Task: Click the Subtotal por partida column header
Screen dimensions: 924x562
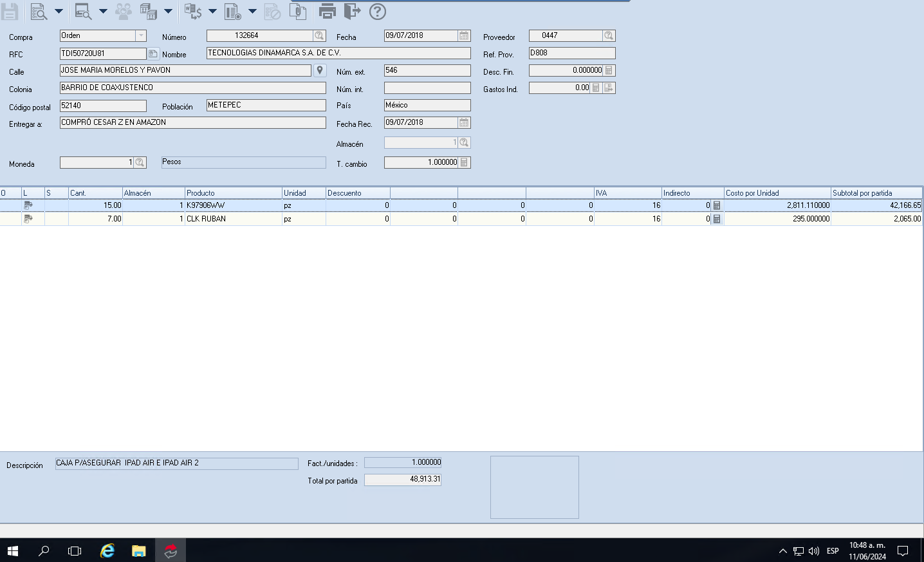Action: pos(876,193)
